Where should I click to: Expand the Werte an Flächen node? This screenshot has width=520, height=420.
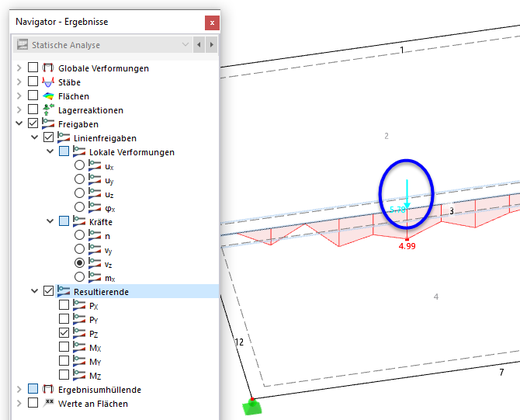pos(19,403)
